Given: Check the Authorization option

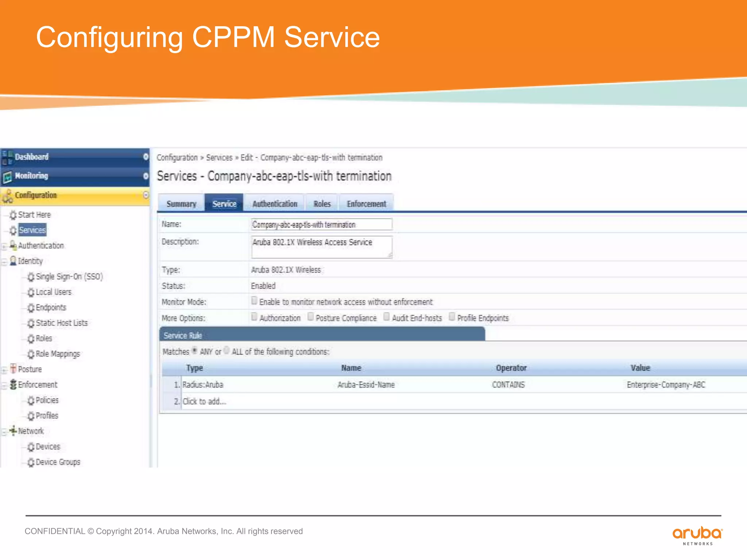Looking at the screenshot, I should 254,317.
